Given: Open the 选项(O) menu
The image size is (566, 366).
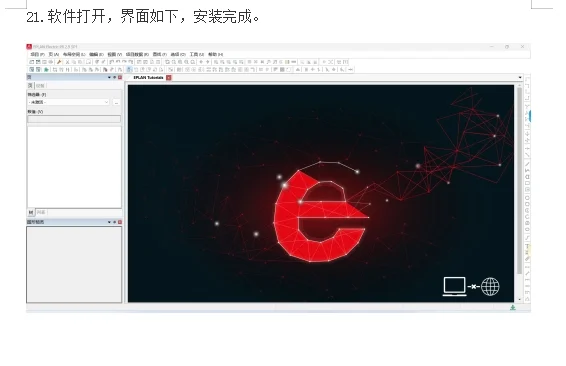Looking at the screenshot, I should pyautogui.click(x=178, y=55).
